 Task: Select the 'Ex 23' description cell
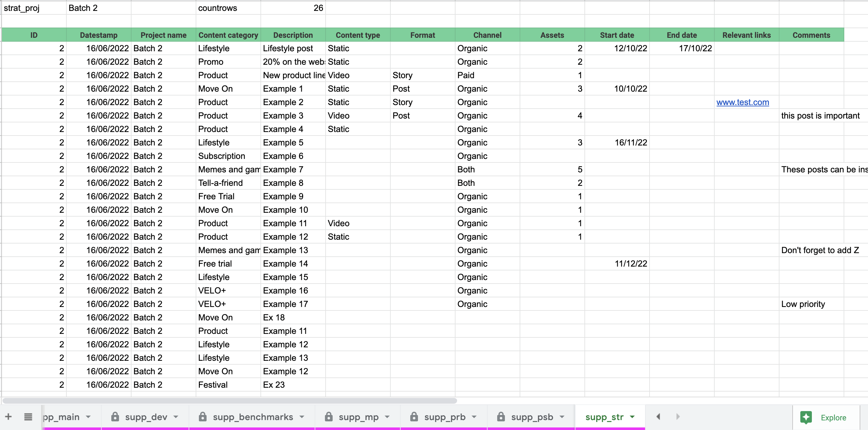coord(293,385)
